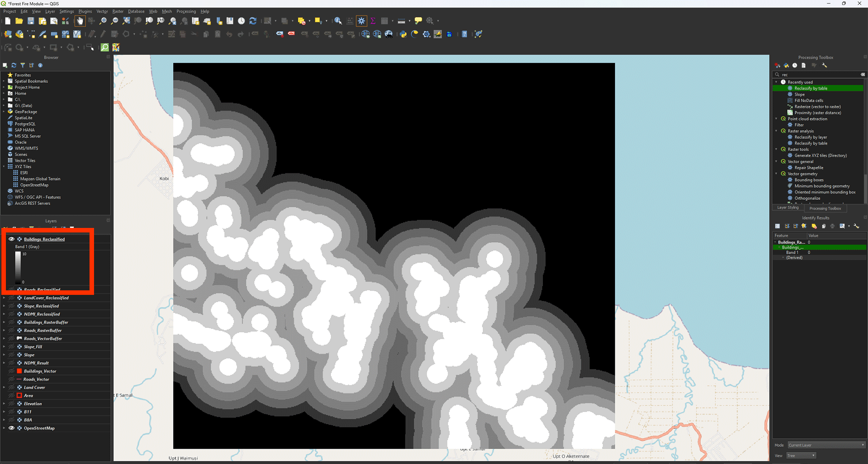868x464 pixels.
Task: Expand the Slope_Reclassified layer legend
Action: coord(4,306)
